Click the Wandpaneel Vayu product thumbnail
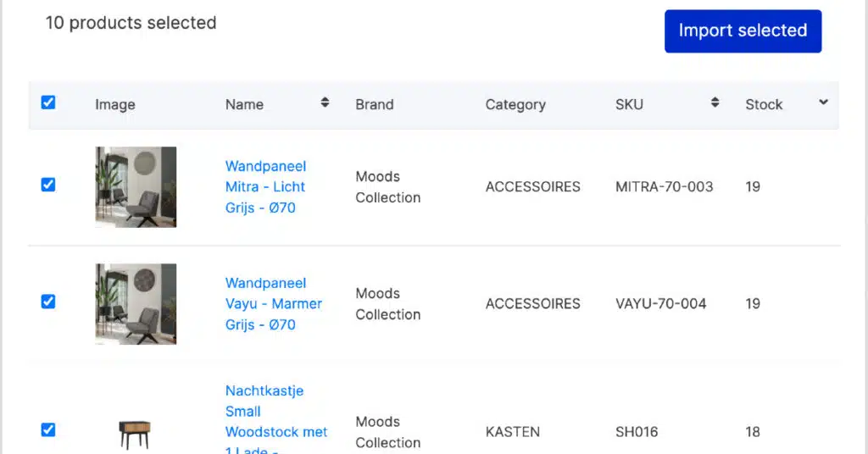Image resolution: width=868 pixels, height=454 pixels. [x=136, y=304]
